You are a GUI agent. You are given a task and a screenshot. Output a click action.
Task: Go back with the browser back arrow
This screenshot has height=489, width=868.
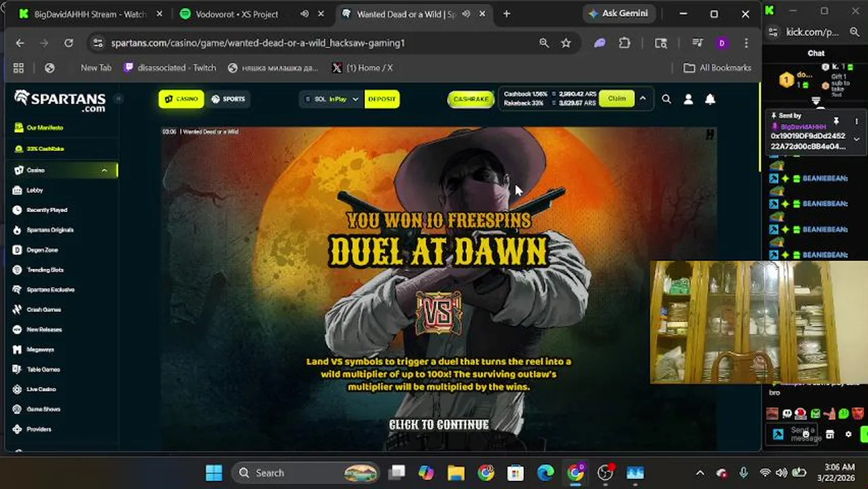pyautogui.click(x=20, y=43)
